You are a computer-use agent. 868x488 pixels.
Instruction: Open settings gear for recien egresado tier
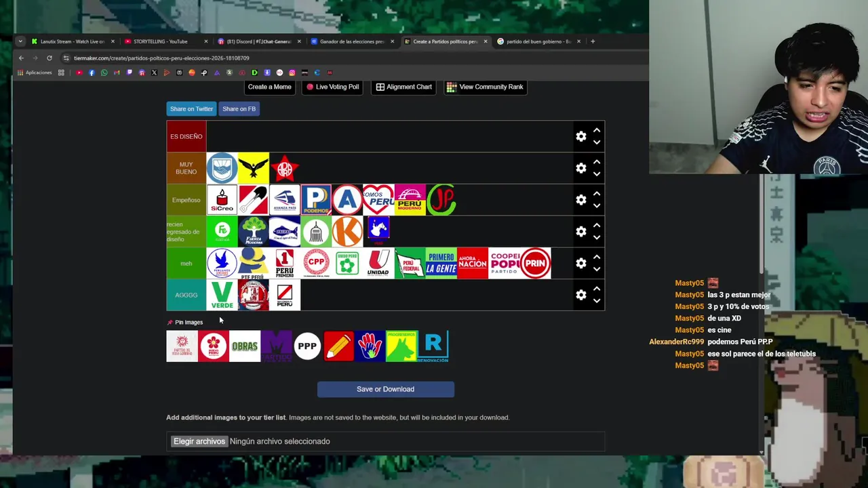581,231
